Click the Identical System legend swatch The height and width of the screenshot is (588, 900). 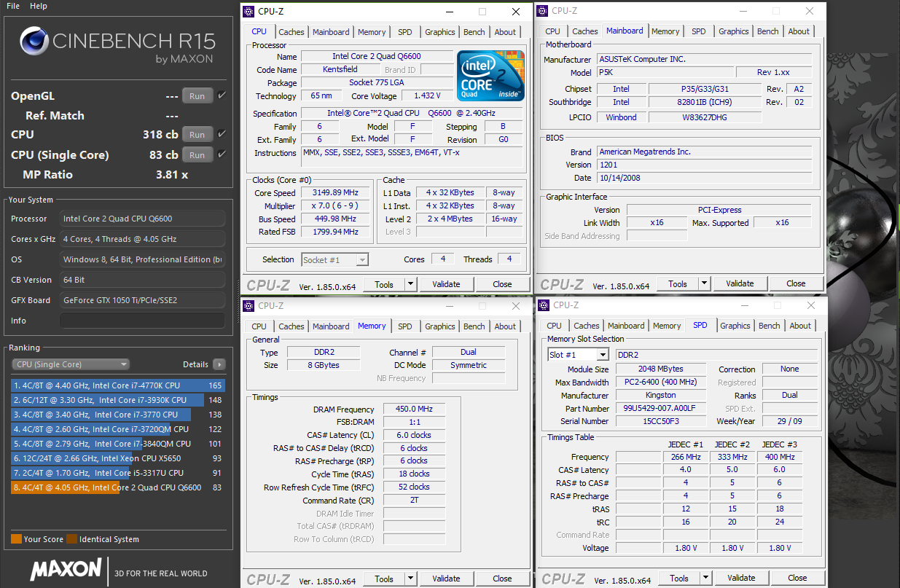71,539
